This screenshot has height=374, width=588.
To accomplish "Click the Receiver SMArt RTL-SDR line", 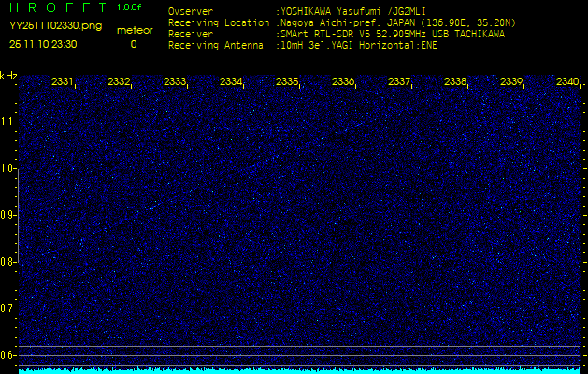I will click(x=393, y=34).
